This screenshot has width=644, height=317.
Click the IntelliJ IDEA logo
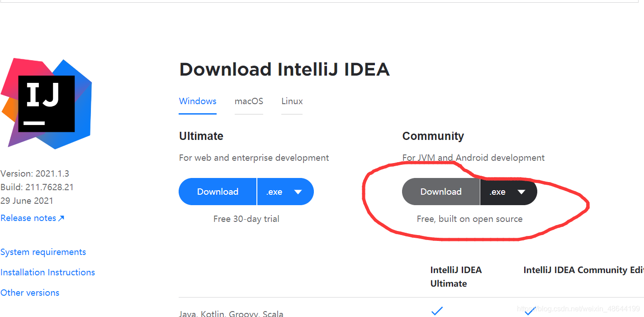pos(46,104)
